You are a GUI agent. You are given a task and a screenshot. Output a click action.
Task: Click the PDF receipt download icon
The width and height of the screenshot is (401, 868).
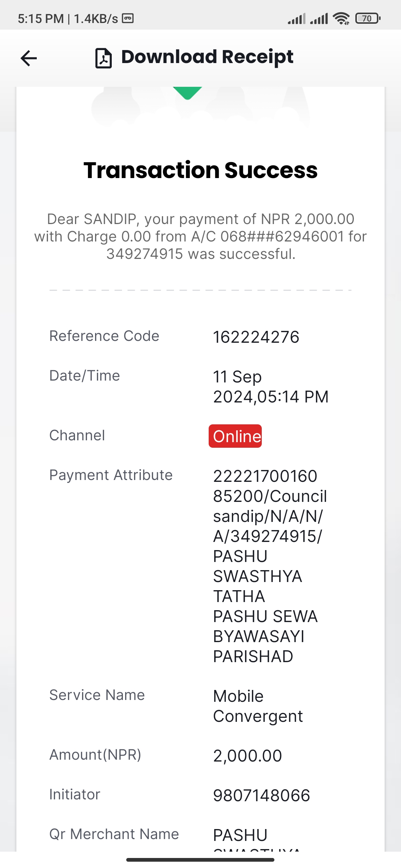point(104,58)
